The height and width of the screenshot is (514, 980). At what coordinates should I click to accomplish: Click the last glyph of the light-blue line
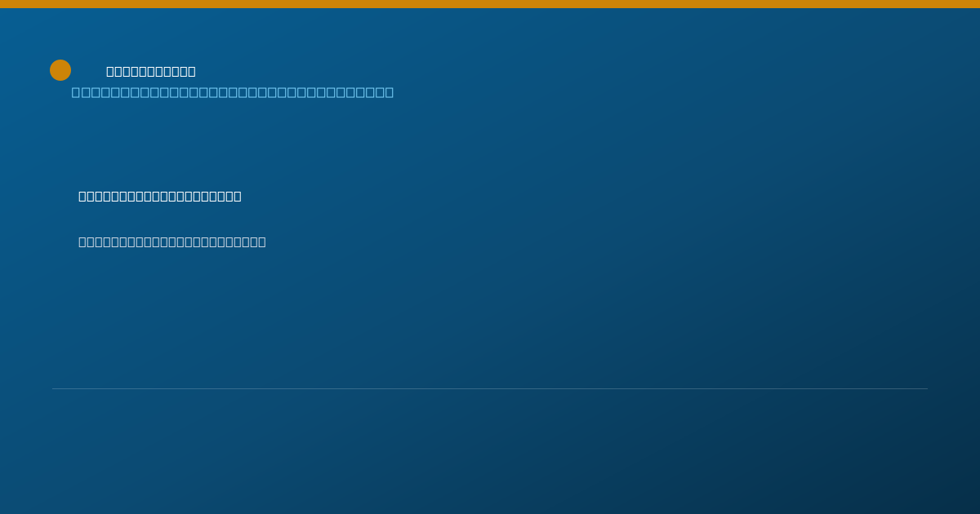click(x=389, y=92)
